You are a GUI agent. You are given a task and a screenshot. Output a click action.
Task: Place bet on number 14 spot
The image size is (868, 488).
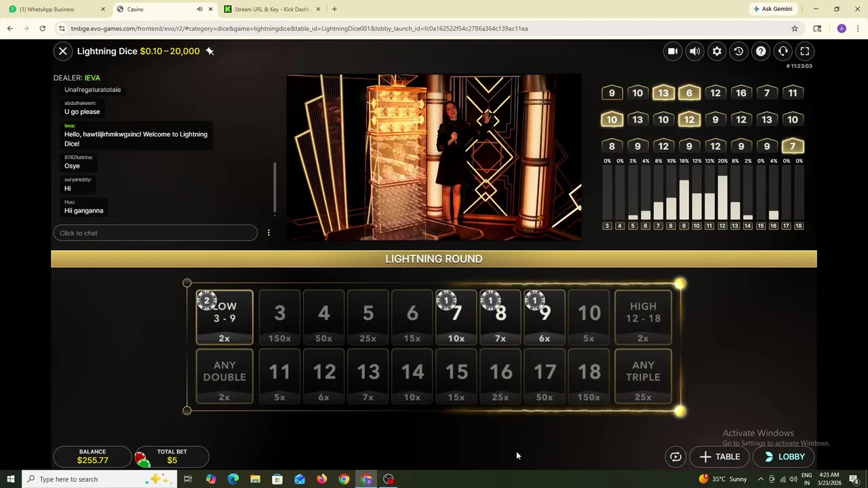(412, 376)
